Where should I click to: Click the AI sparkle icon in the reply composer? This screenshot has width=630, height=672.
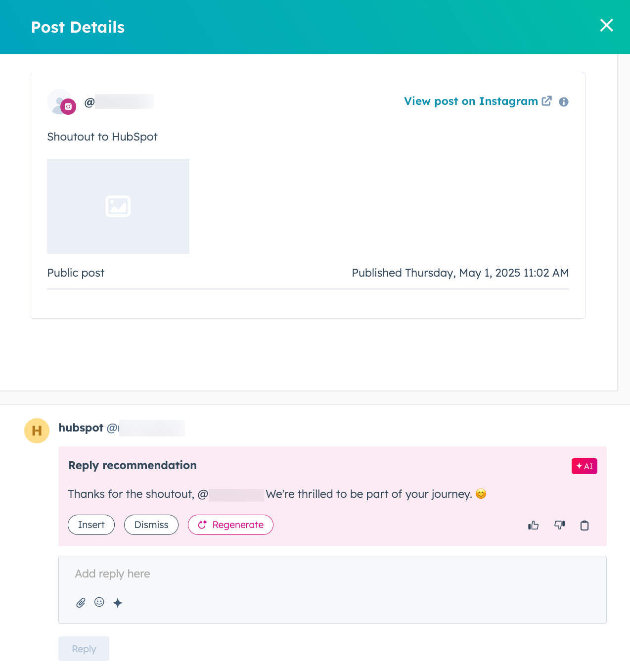pyautogui.click(x=118, y=603)
